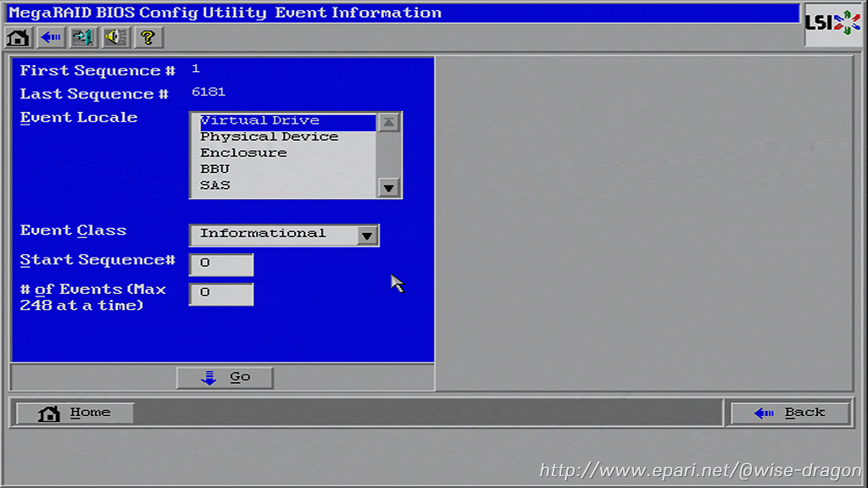Viewport: 868px width, 488px height.
Task: Click the LSI logo
Action: click(832, 23)
